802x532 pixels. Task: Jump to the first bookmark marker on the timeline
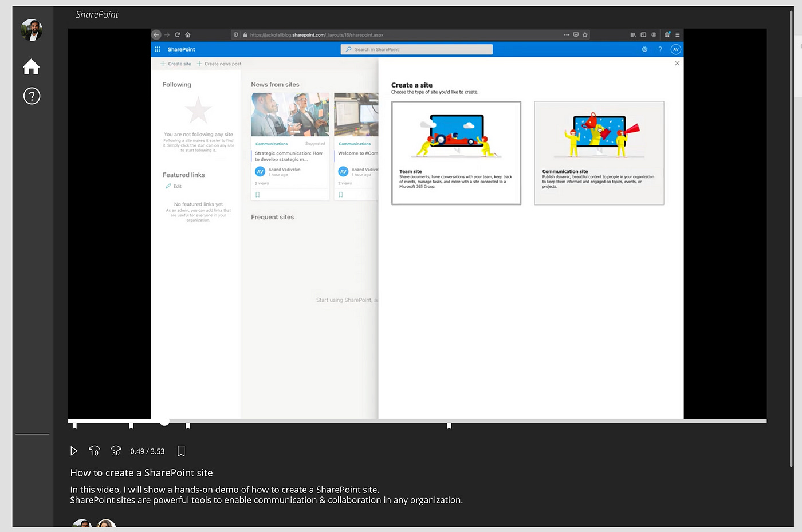(74, 425)
